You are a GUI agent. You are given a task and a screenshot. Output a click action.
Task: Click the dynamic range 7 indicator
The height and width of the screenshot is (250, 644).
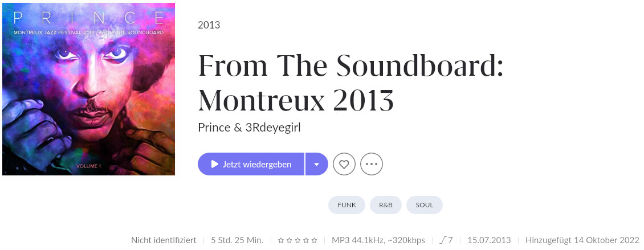tap(446, 240)
